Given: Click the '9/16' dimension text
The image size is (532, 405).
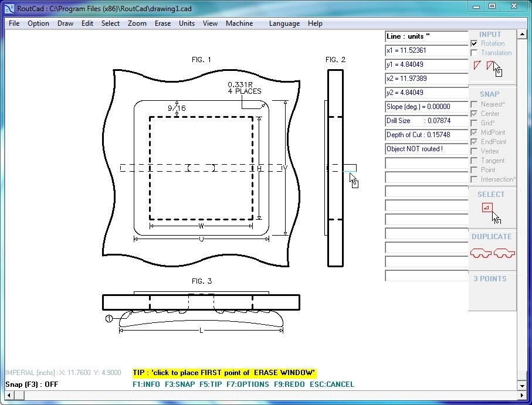Looking at the screenshot, I should 177,108.
